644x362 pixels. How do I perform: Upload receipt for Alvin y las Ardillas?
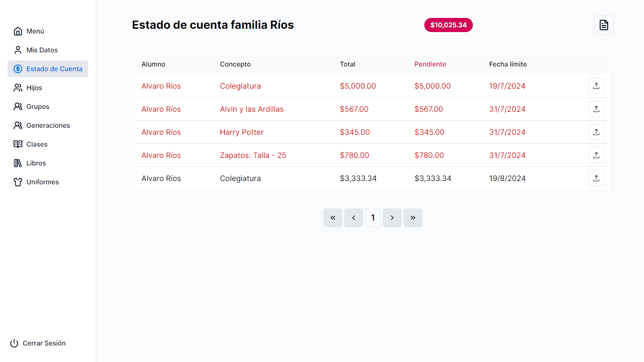pos(596,109)
